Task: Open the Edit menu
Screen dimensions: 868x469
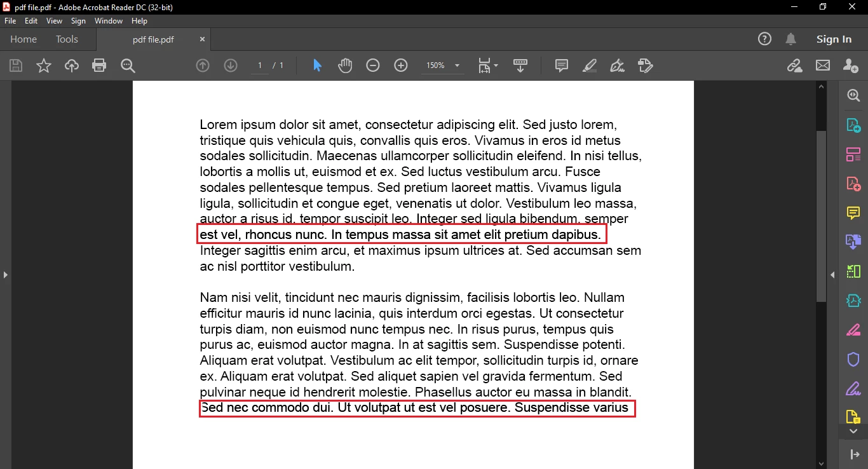Action: tap(31, 21)
